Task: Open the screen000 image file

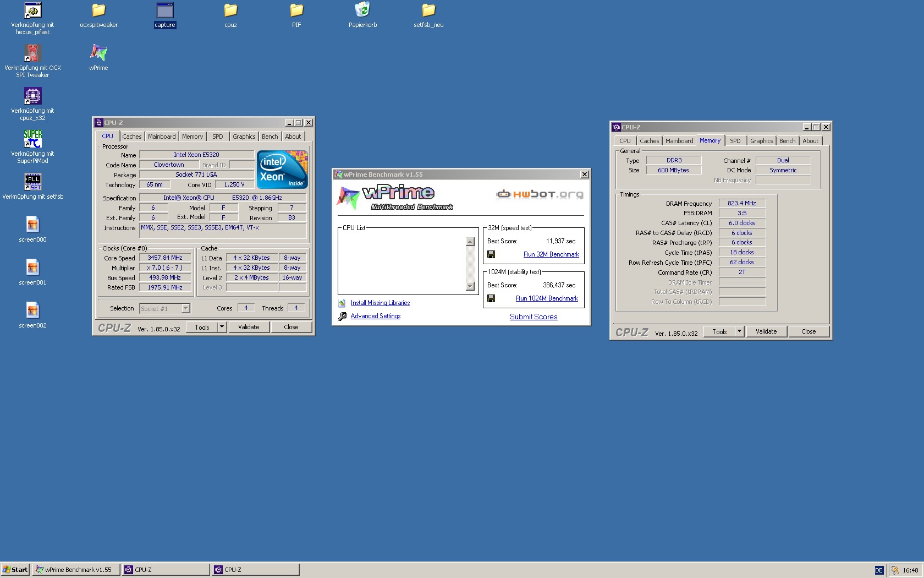Action: [32, 225]
